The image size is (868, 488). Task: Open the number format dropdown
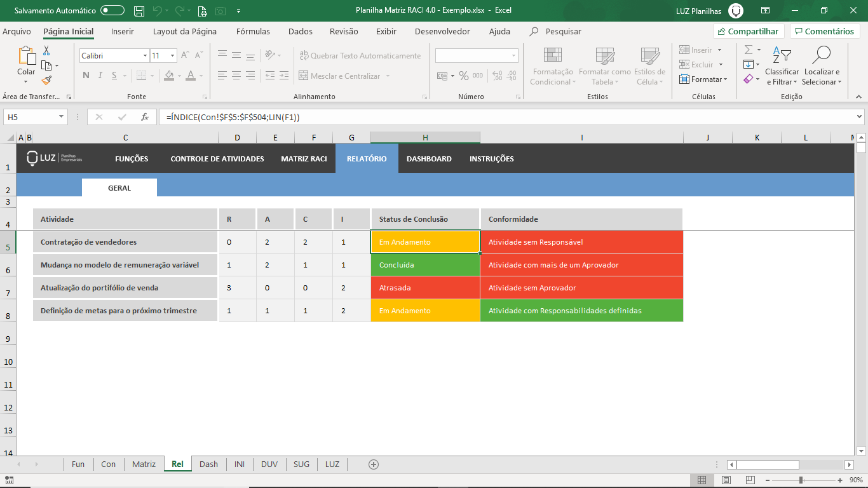tap(513, 56)
